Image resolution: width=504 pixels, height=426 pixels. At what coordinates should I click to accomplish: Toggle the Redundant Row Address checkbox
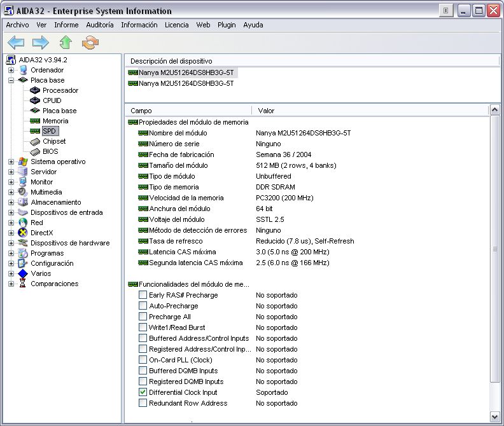pos(143,403)
